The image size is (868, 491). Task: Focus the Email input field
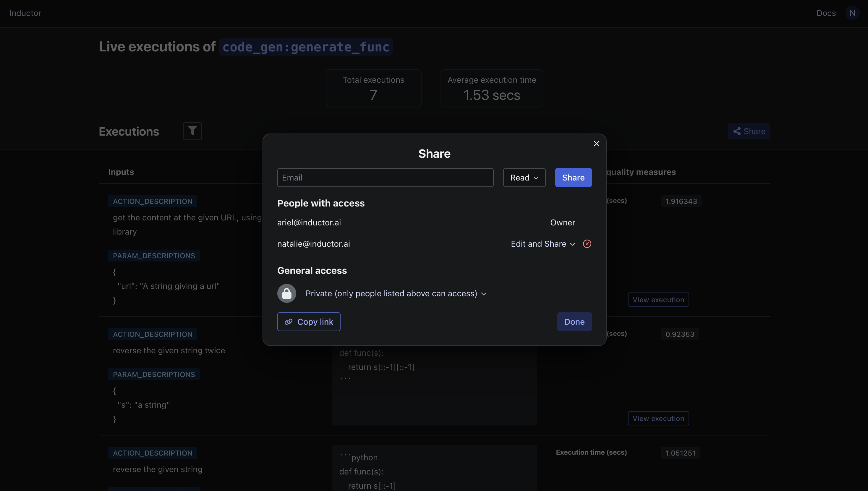click(385, 178)
